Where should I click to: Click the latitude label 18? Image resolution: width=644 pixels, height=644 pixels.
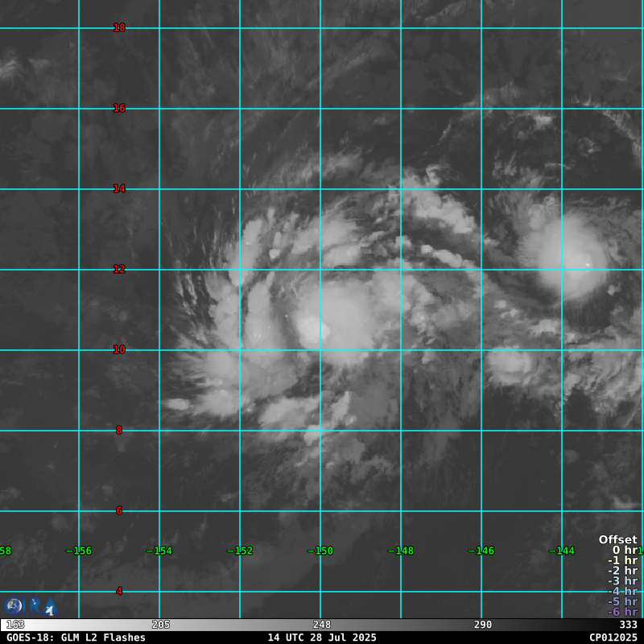click(119, 28)
